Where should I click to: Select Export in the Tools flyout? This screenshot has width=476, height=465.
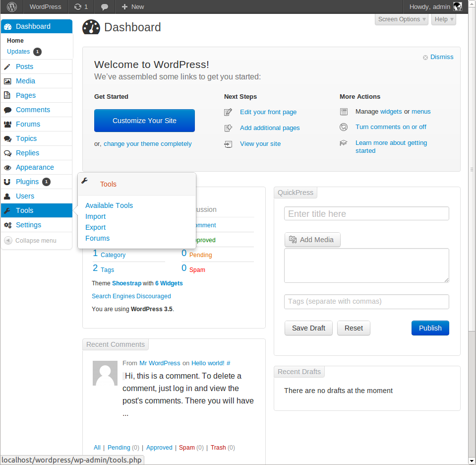point(95,228)
